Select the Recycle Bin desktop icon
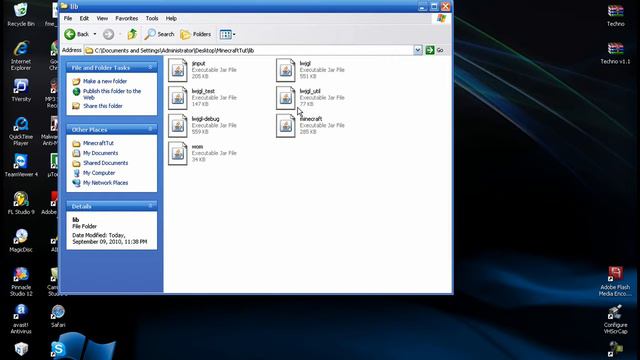Viewport: 640px width, 360px height. click(20, 15)
